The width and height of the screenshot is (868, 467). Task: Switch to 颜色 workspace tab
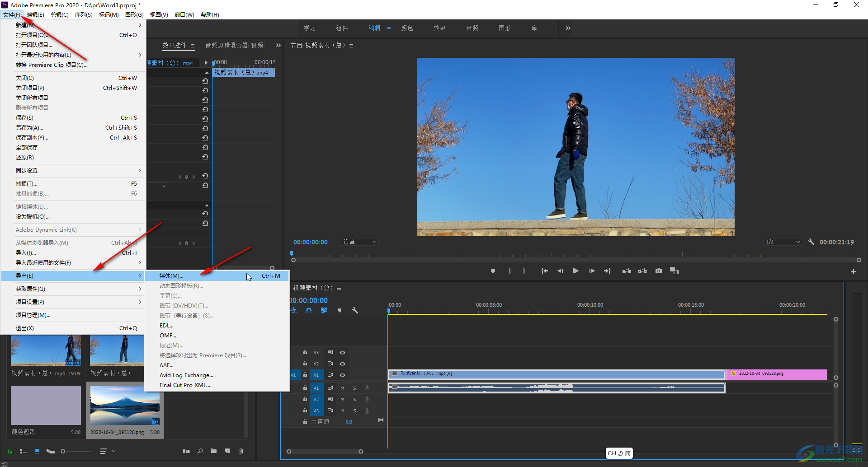point(407,28)
